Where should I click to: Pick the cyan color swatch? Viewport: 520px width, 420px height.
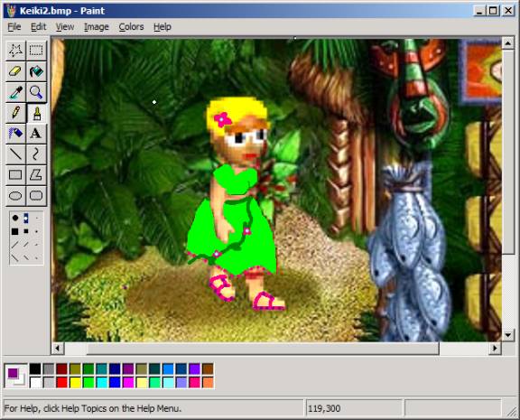101,382
